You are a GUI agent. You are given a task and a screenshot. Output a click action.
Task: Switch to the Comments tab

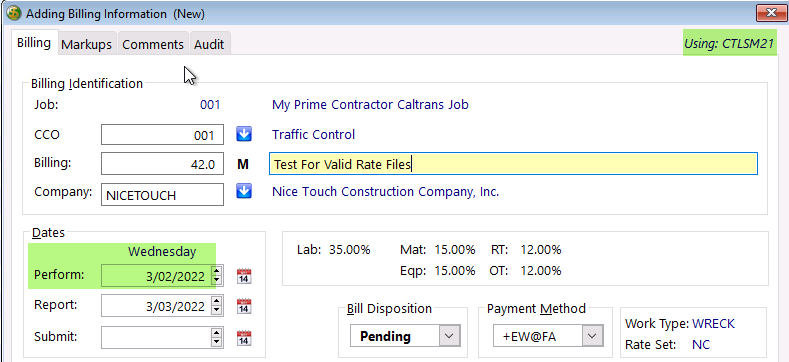click(x=153, y=44)
